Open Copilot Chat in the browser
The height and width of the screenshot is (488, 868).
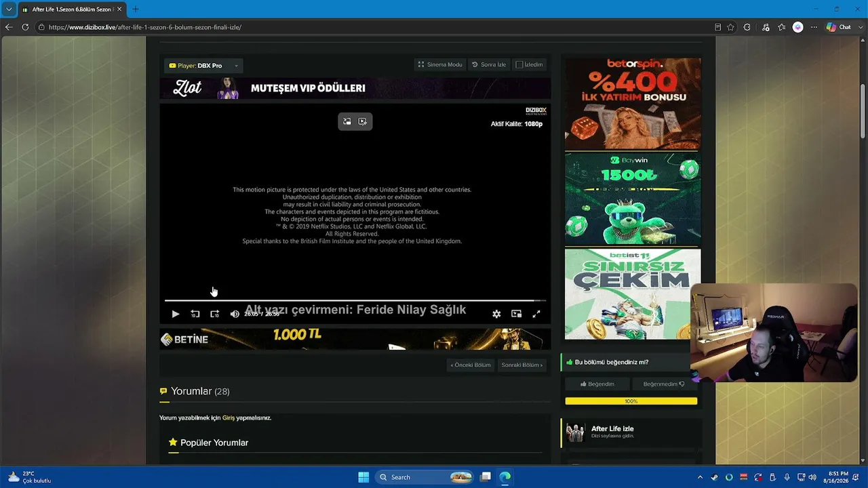click(839, 27)
